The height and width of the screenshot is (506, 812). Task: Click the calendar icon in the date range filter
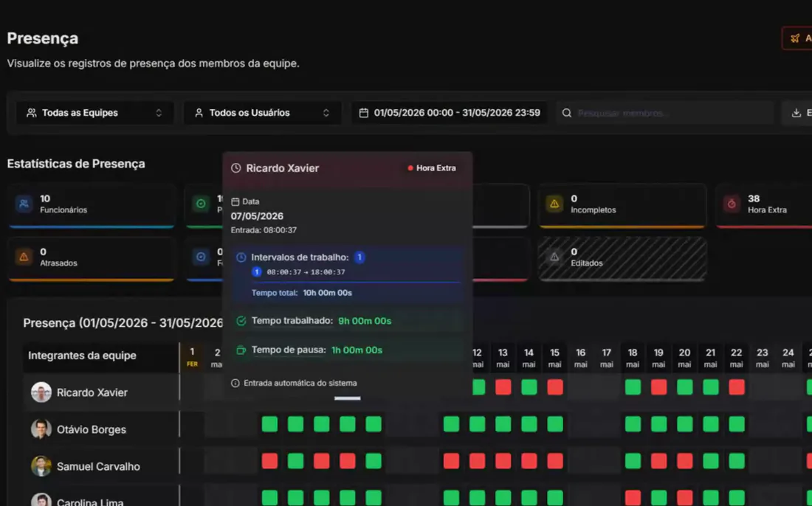[x=363, y=113]
